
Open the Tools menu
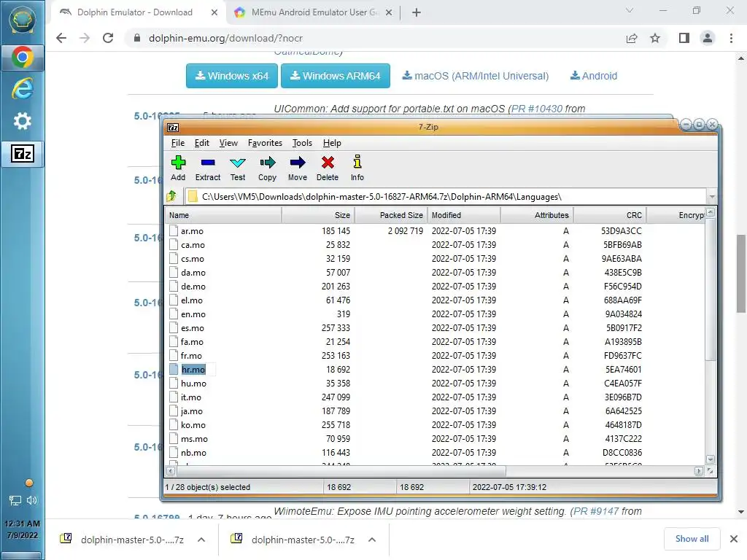(x=302, y=143)
